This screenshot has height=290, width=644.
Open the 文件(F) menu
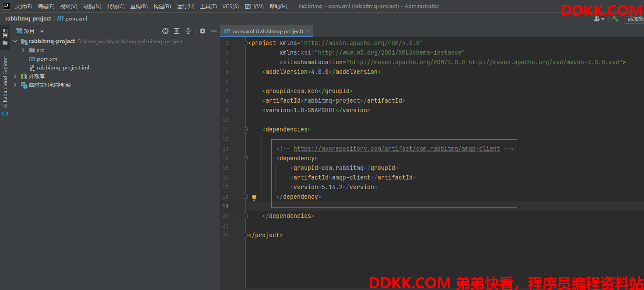click(x=24, y=7)
